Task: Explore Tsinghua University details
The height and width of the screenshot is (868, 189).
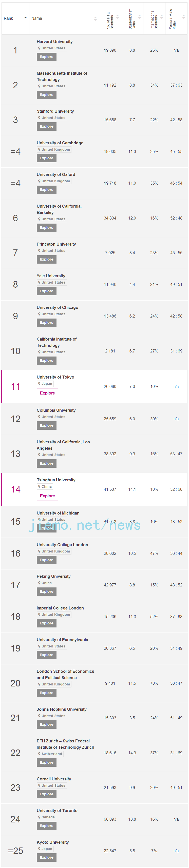Action: [x=47, y=496]
